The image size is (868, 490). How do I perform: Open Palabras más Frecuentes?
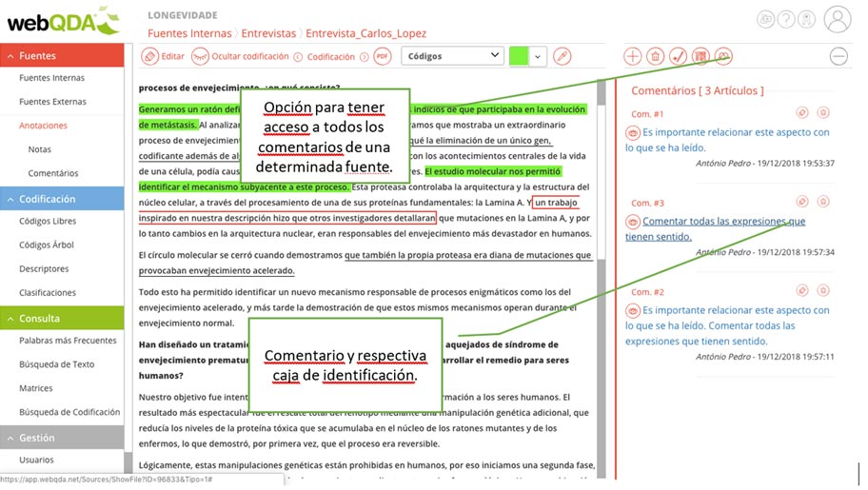(69, 341)
